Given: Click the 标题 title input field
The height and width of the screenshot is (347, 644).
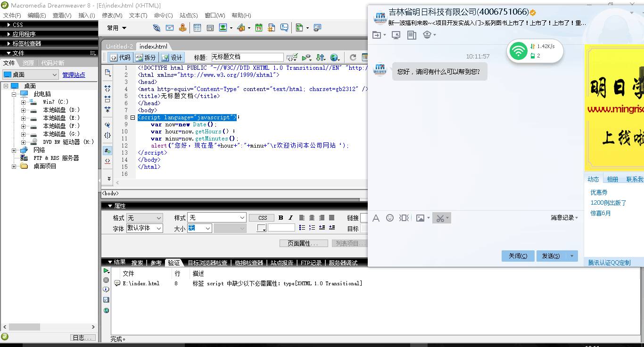Looking at the screenshot, I should click(247, 57).
